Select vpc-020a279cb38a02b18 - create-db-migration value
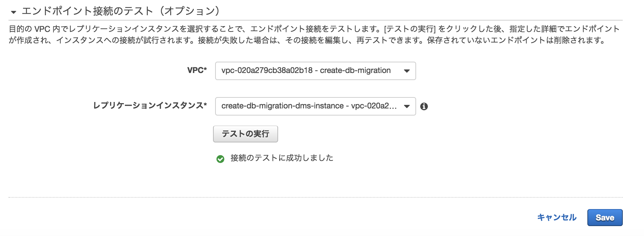644x236 pixels. click(305, 71)
